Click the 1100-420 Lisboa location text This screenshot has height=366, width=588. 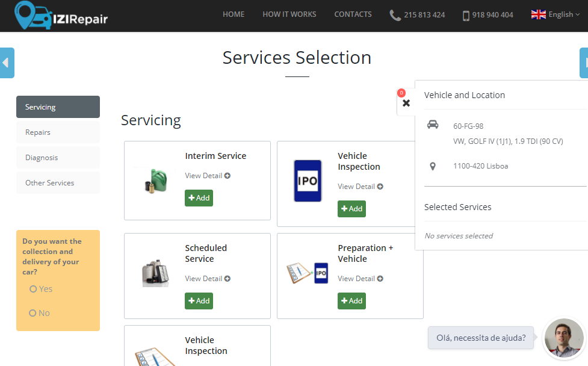480,166
